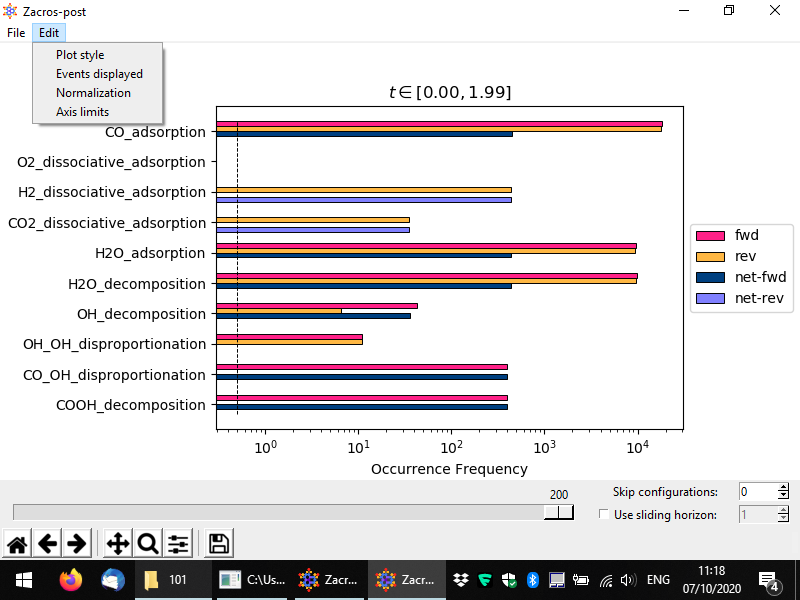Go forward to next view arrow

pos(76,544)
